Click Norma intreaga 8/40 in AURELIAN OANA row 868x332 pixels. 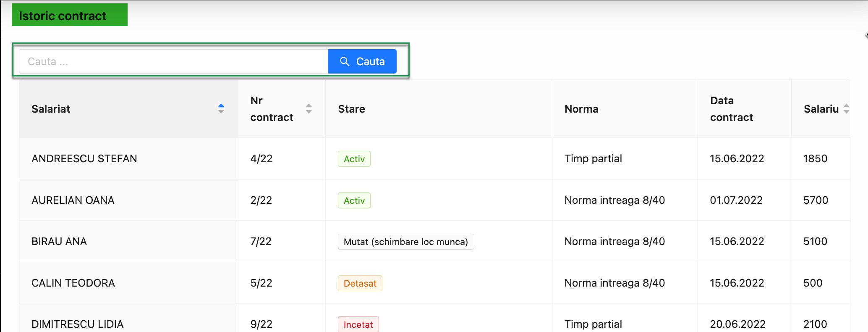coord(614,200)
